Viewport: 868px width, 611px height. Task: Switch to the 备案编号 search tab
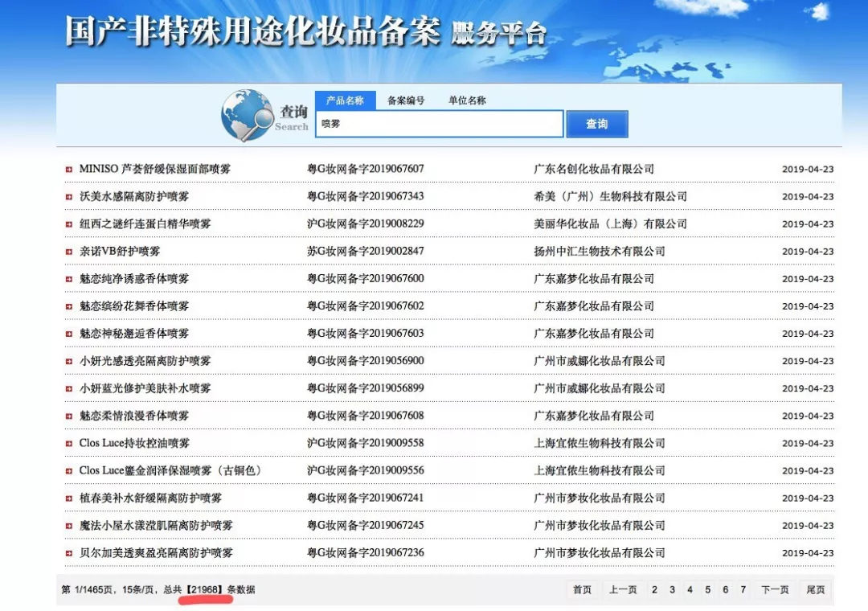[x=406, y=100]
